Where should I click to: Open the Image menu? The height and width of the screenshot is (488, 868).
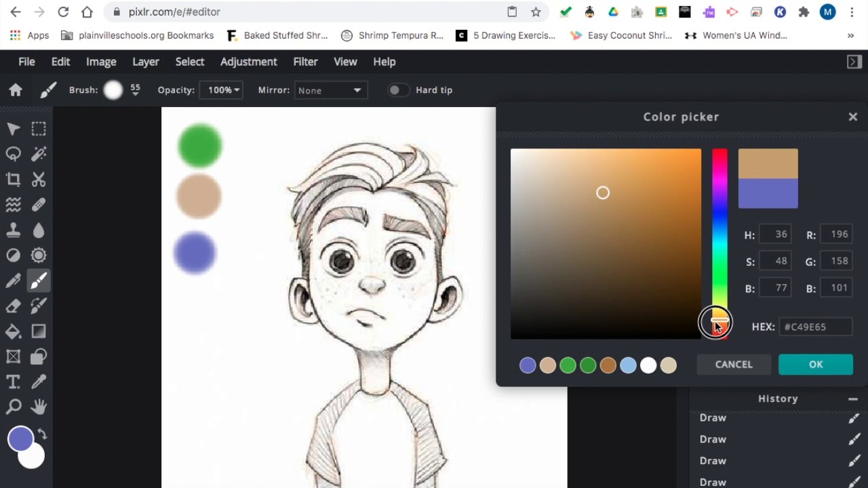pos(101,62)
